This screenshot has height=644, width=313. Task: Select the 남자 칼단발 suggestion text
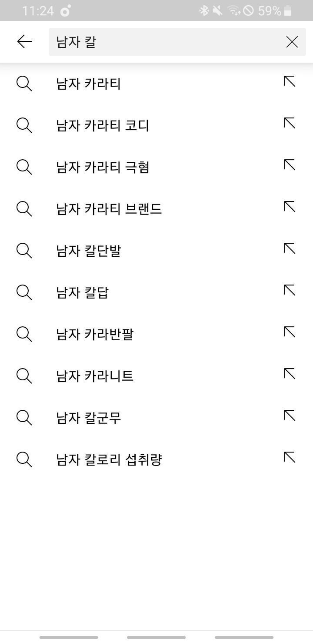88,250
